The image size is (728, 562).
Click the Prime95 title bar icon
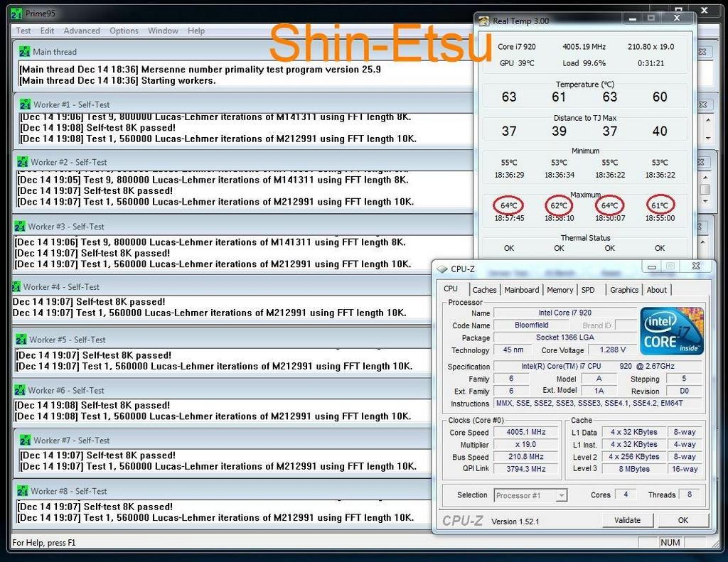[16, 13]
